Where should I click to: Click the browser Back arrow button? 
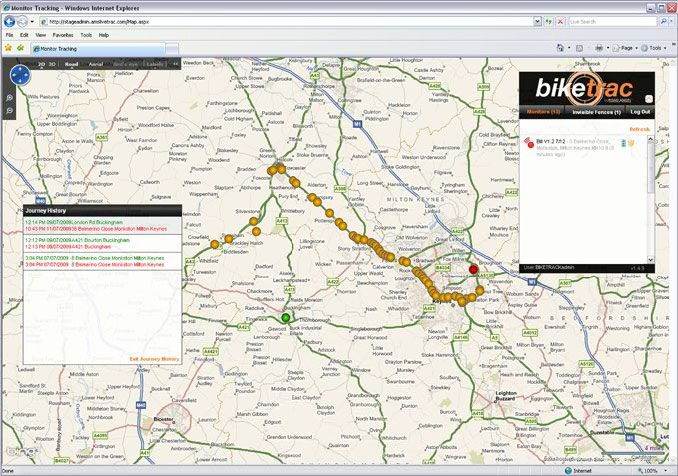(x=10, y=20)
